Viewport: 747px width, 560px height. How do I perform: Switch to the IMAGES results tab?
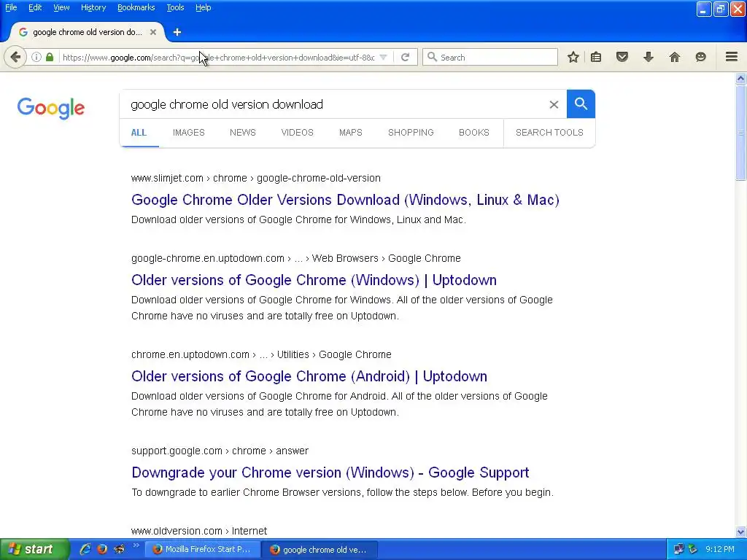tap(189, 133)
